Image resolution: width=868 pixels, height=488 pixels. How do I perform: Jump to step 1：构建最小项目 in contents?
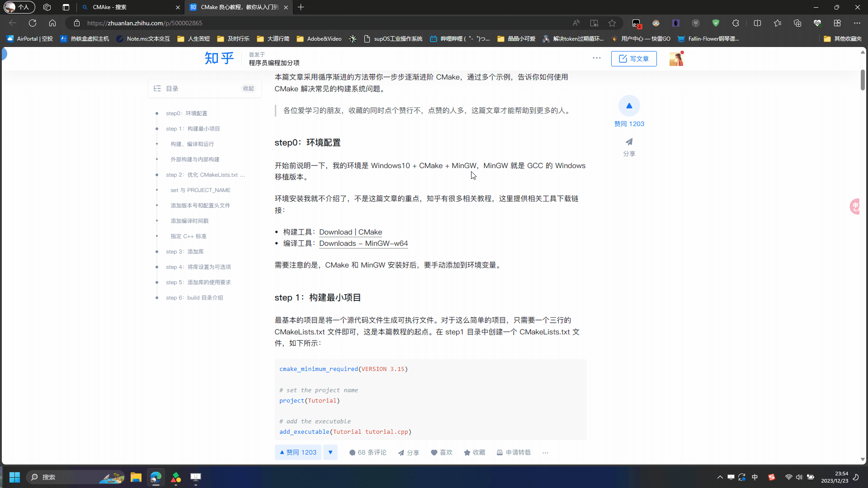pos(193,129)
